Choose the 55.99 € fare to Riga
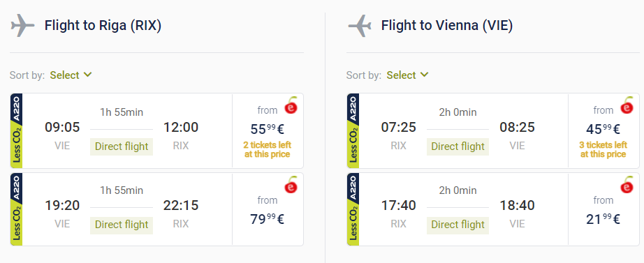 [268, 129]
